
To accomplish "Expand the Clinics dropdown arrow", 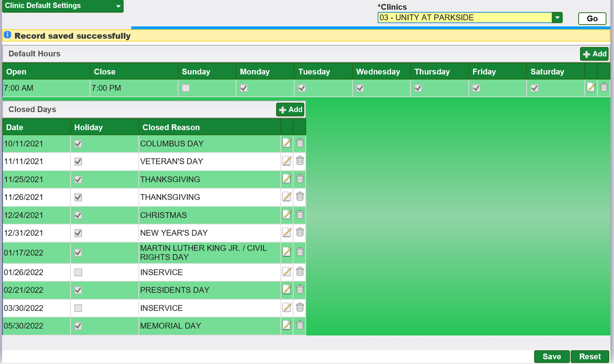I will pyautogui.click(x=557, y=18).
